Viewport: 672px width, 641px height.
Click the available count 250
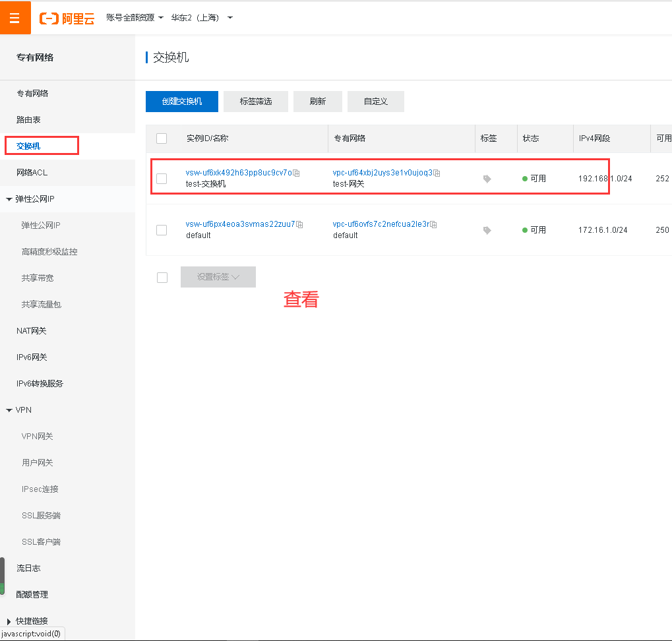(662, 230)
